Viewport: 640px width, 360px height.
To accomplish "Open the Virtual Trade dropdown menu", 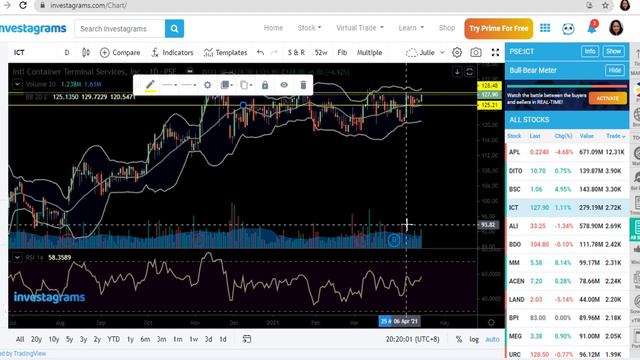I will point(360,28).
